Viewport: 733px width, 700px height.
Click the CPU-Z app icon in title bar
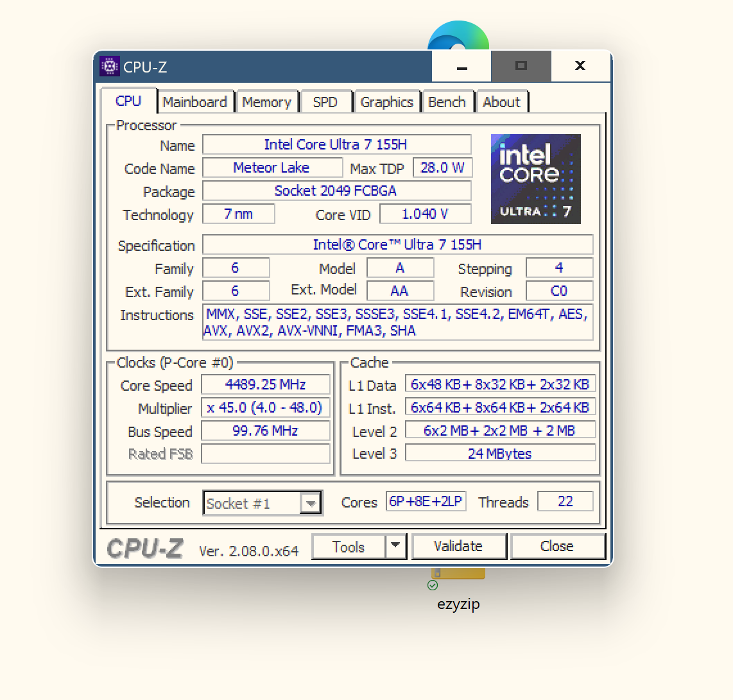tap(109, 66)
